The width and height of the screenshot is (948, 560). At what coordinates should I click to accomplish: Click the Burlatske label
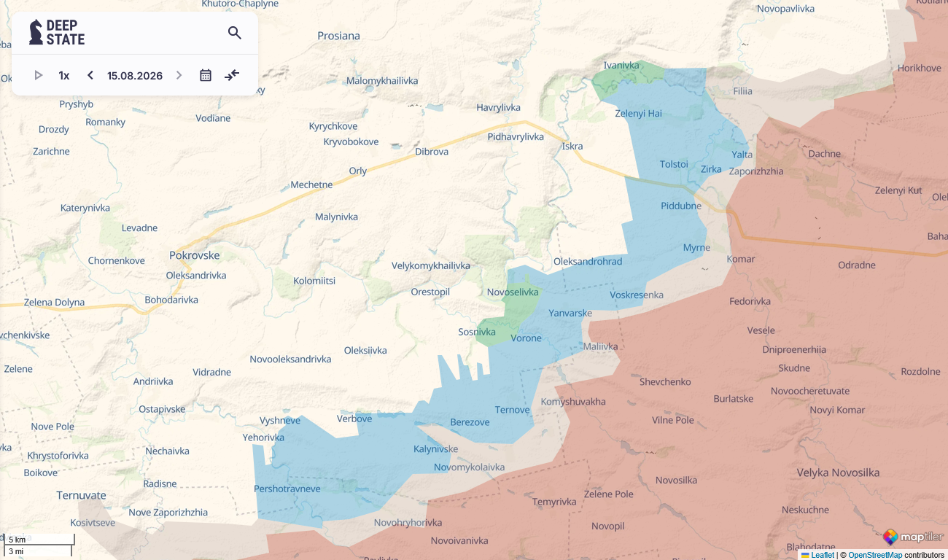tap(734, 399)
